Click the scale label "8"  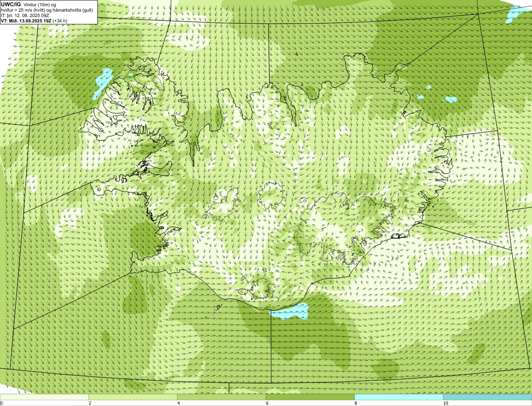pos(355,403)
